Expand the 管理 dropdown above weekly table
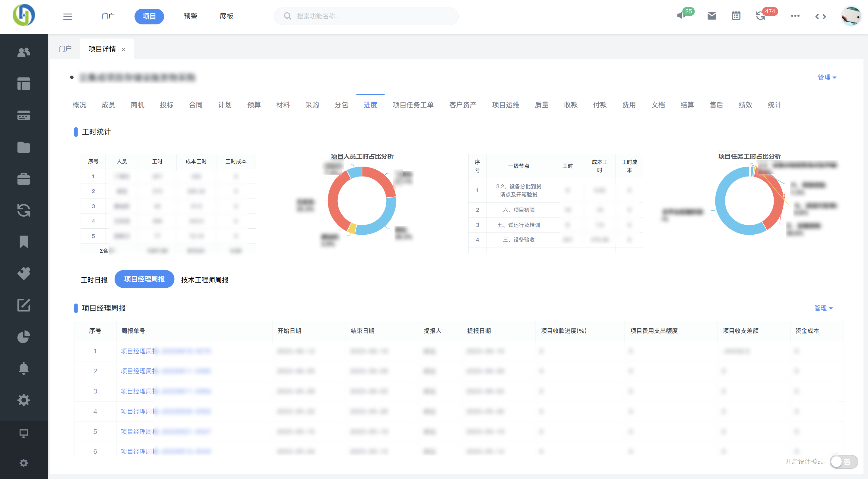This screenshot has height=479, width=868. (823, 308)
